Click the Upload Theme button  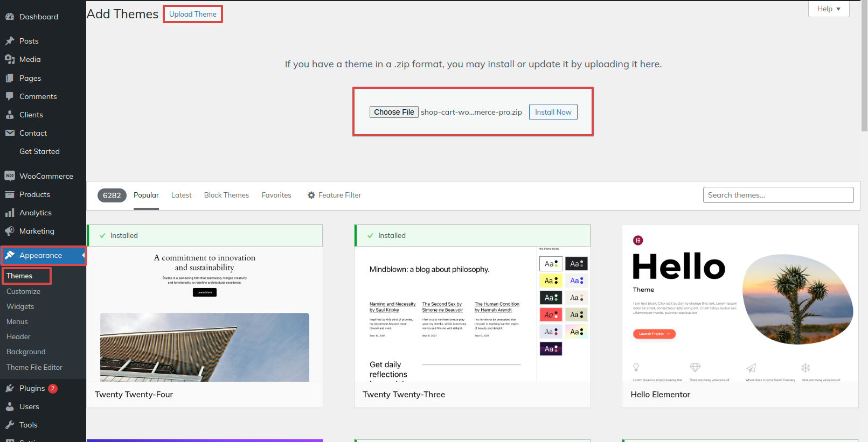[193, 14]
